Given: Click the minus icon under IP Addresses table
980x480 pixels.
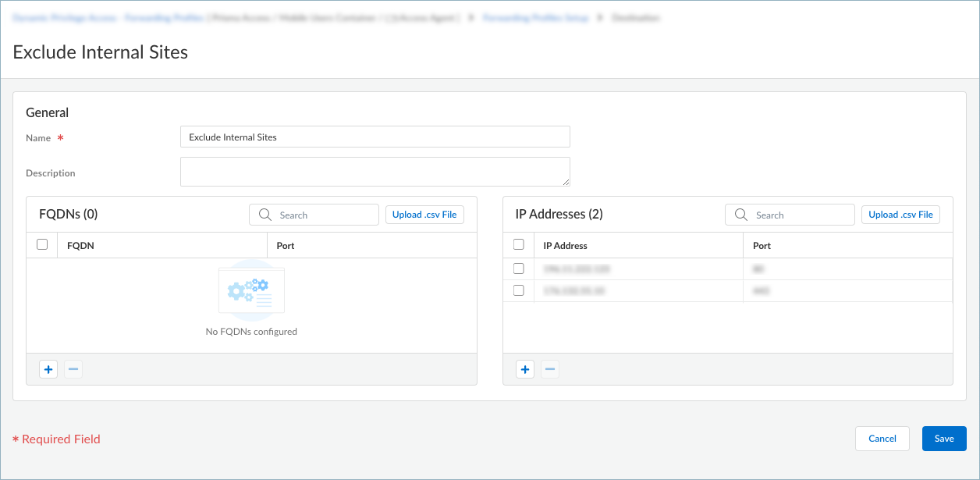Looking at the screenshot, I should [x=550, y=369].
